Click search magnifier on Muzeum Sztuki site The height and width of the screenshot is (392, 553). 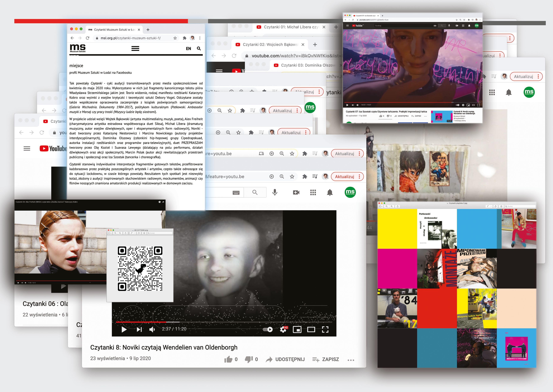coord(199,49)
